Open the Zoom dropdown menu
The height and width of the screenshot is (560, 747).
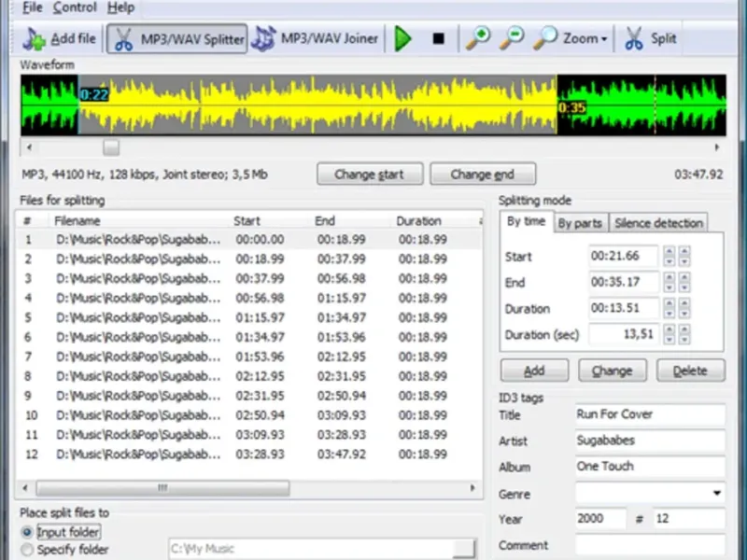571,38
